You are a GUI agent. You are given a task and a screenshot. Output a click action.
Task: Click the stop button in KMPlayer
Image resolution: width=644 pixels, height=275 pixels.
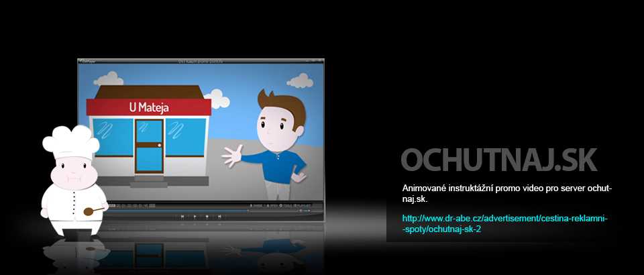[x=207, y=216]
